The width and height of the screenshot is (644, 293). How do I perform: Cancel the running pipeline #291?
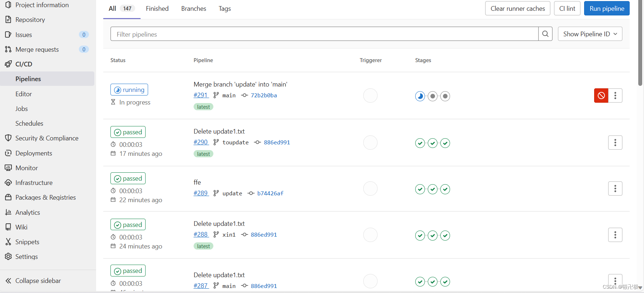click(601, 96)
